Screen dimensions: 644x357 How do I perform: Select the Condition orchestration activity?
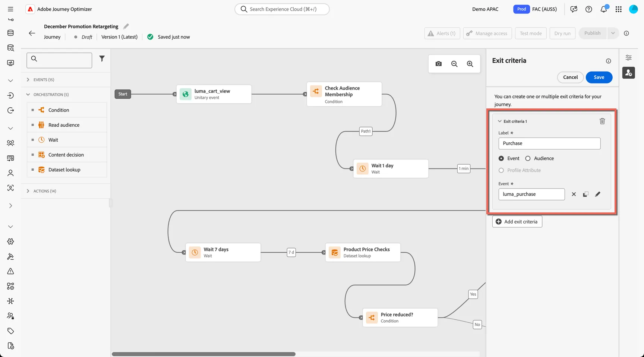coord(67,110)
